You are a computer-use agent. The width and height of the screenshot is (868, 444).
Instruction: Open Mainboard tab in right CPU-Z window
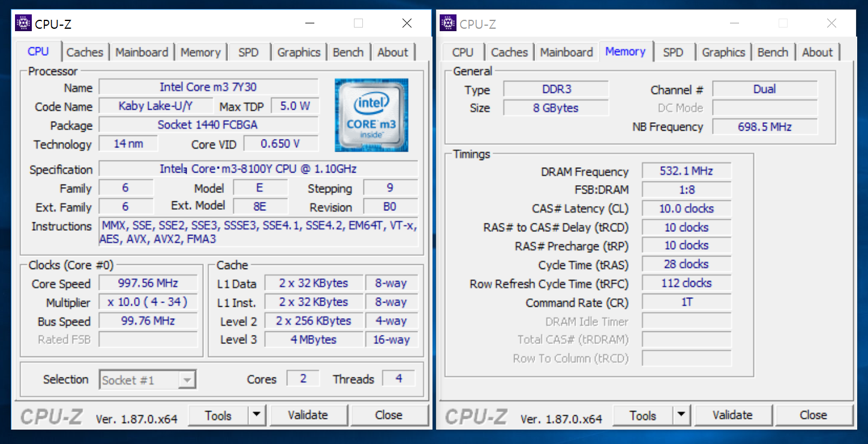point(566,52)
